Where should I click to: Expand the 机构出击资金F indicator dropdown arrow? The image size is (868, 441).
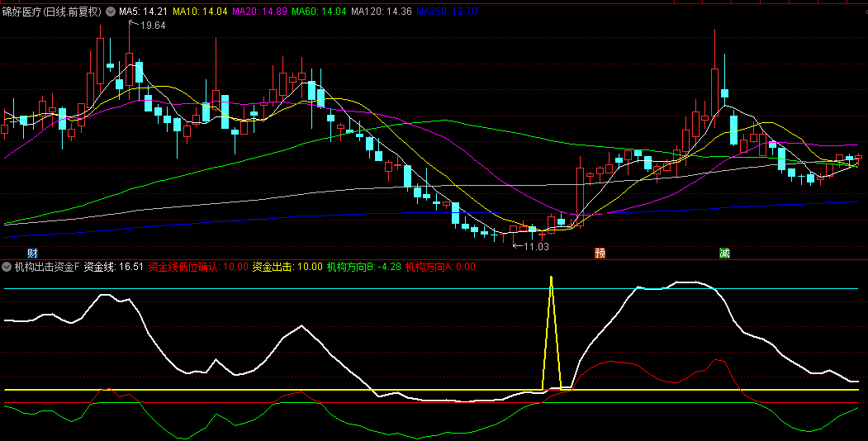click(x=7, y=267)
